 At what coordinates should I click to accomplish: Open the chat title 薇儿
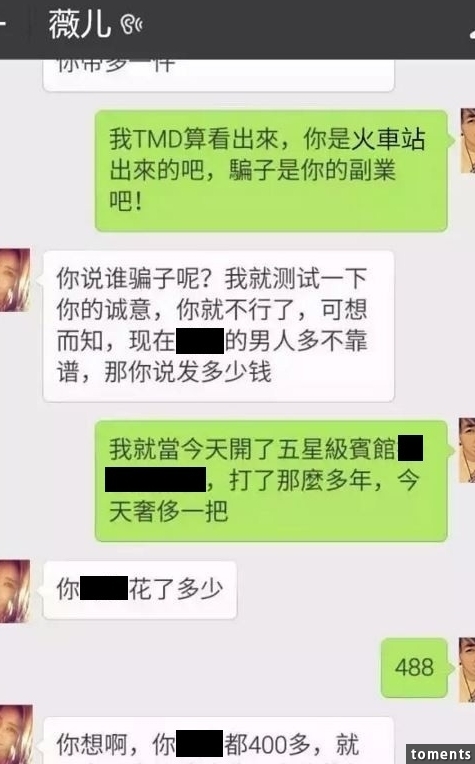pyautogui.click(x=80, y=24)
